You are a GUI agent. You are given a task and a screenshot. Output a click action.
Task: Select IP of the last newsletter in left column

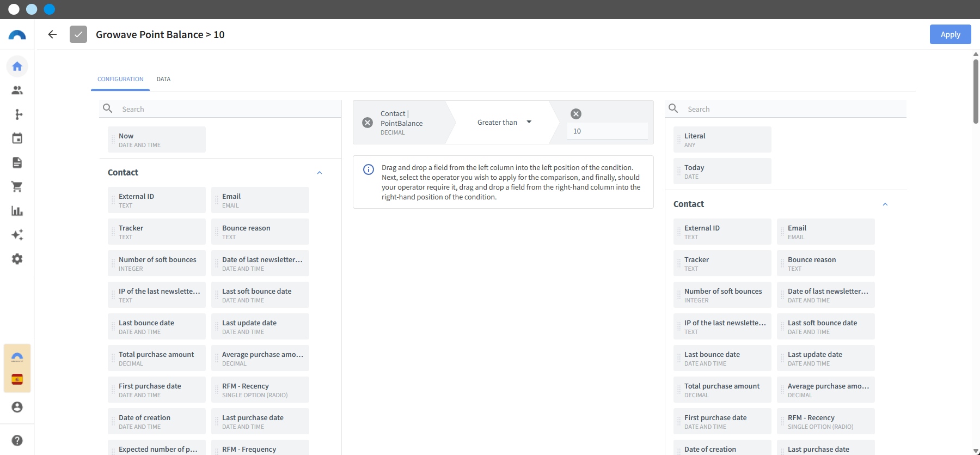pos(157,295)
